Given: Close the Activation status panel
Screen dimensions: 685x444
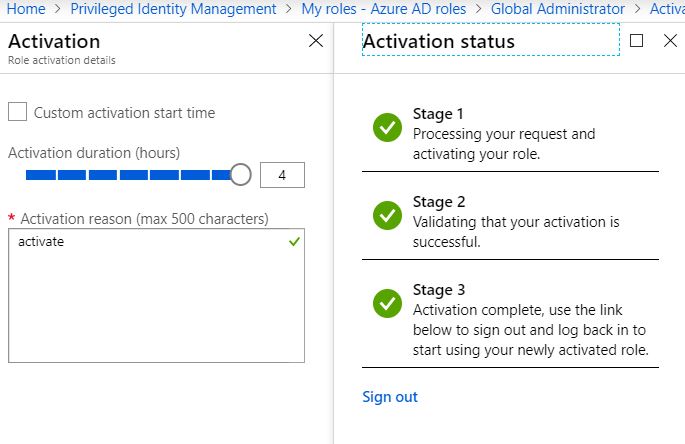Looking at the screenshot, I should point(670,41).
